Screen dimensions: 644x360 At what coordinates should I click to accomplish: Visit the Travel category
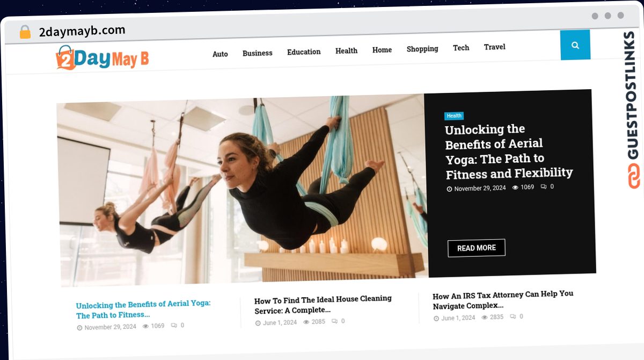point(495,47)
